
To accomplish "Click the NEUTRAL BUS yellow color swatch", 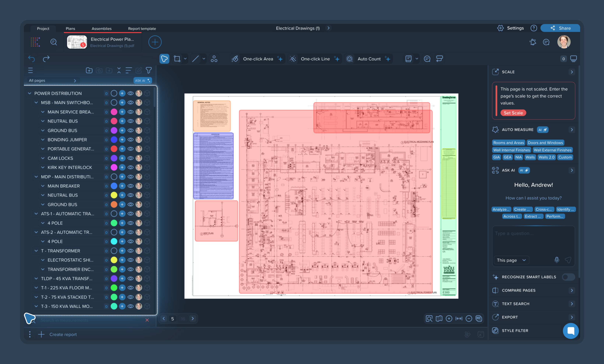I will 114,195.
